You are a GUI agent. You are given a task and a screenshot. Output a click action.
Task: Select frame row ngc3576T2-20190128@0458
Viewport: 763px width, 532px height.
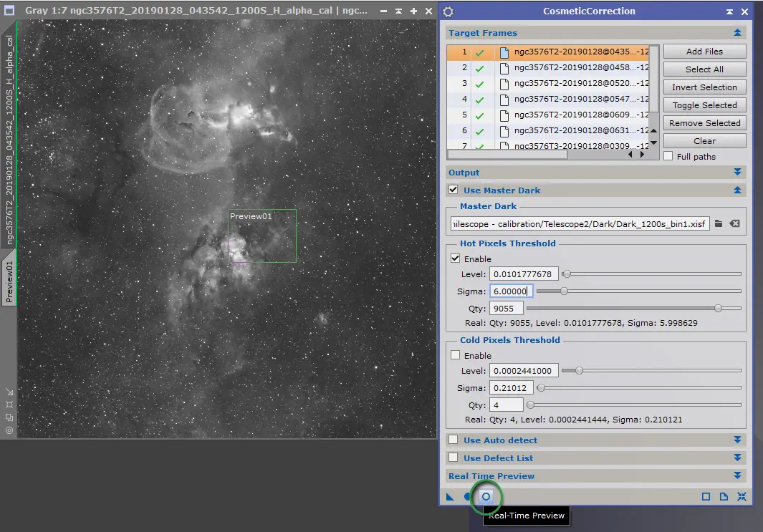548,67
